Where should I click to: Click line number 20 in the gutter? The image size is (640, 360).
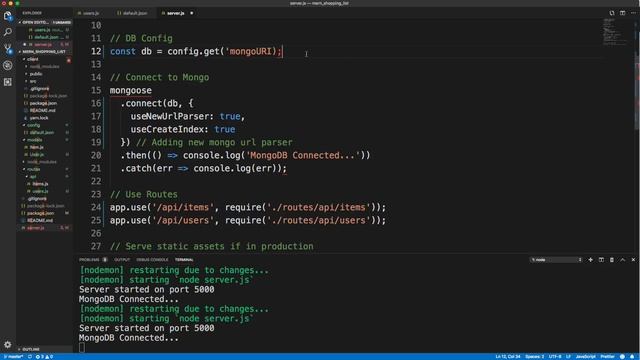96,156
